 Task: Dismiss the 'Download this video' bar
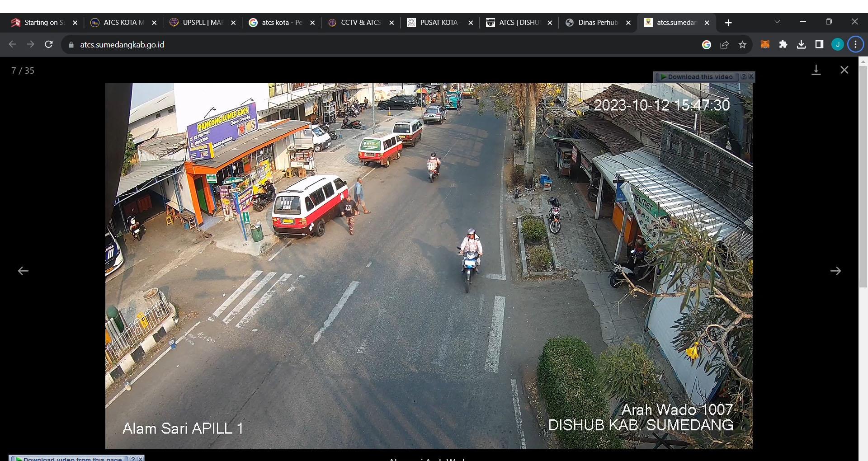pos(751,77)
